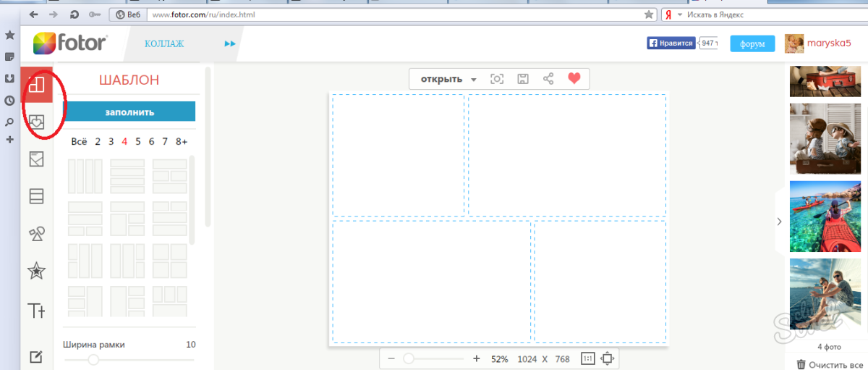This screenshot has height=370, width=868.
Task: Fit the canvas to screen
Action: pos(608,358)
